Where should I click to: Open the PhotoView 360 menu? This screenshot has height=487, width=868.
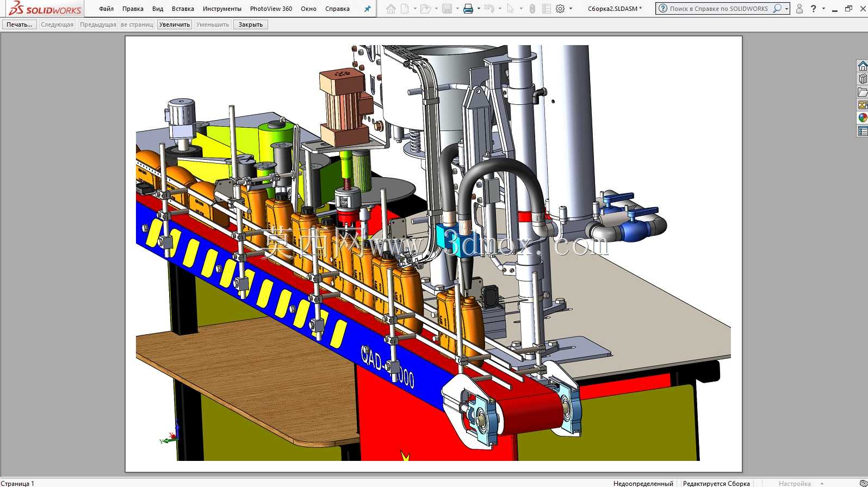271,9
